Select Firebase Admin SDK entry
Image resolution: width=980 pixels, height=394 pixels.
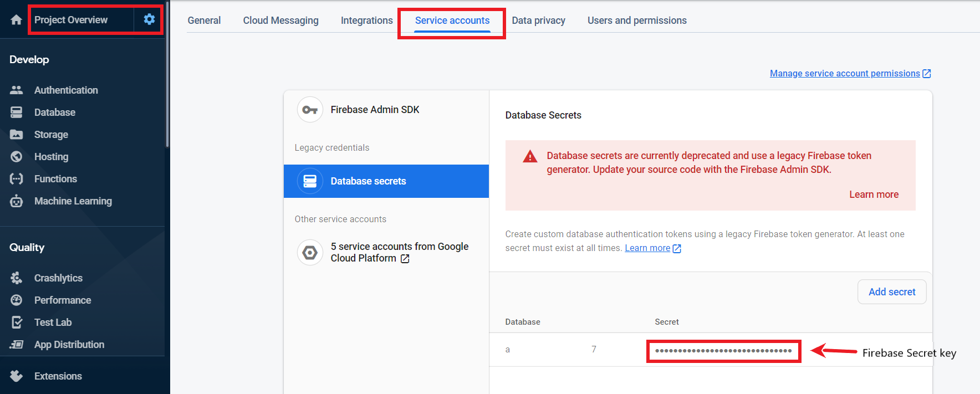pyautogui.click(x=386, y=110)
